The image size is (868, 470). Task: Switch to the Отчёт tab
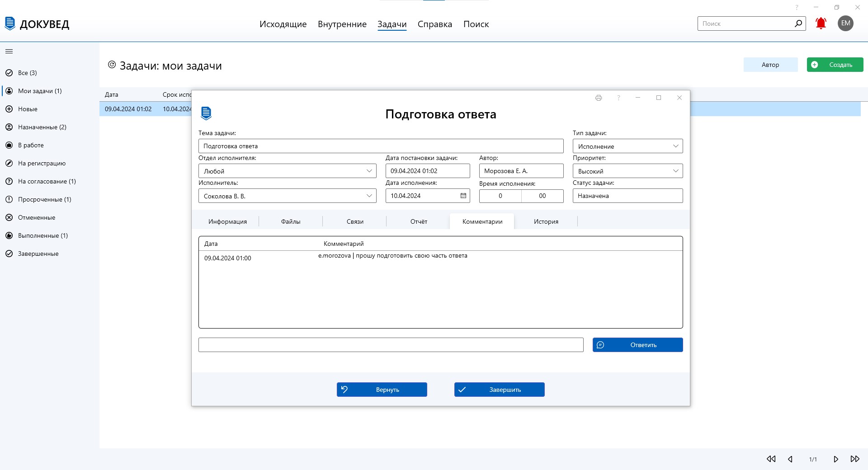[x=419, y=221]
